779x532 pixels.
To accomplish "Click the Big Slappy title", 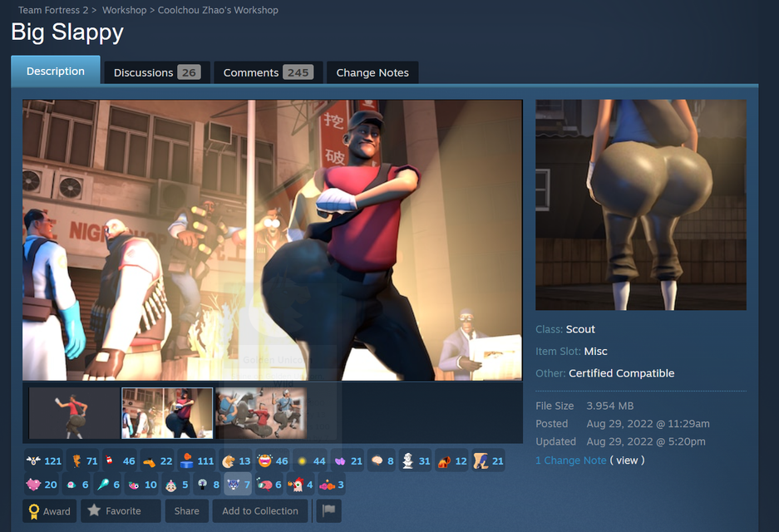I will pos(67,32).
